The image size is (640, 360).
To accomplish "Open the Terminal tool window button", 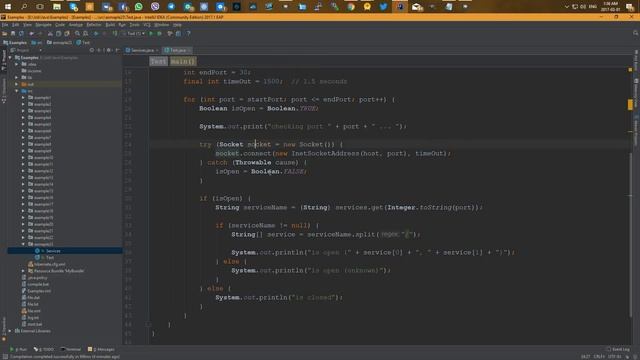I will point(71,349).
